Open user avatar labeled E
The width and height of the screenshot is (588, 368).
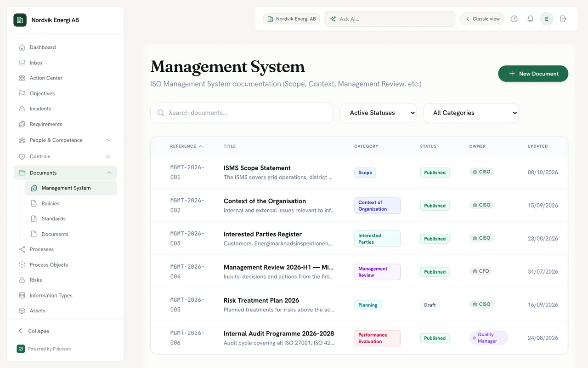tap(547, 19)
